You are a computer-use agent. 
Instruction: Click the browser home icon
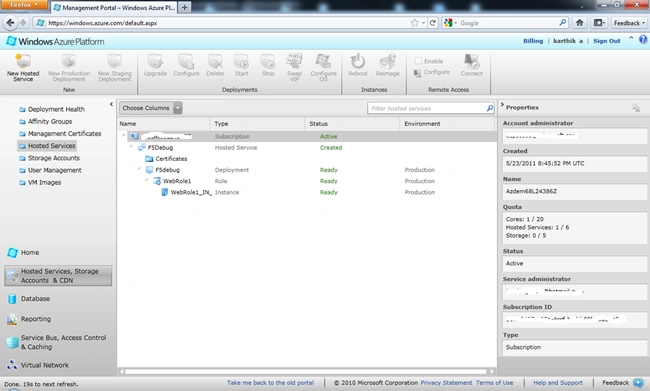[x=580, y=23]
